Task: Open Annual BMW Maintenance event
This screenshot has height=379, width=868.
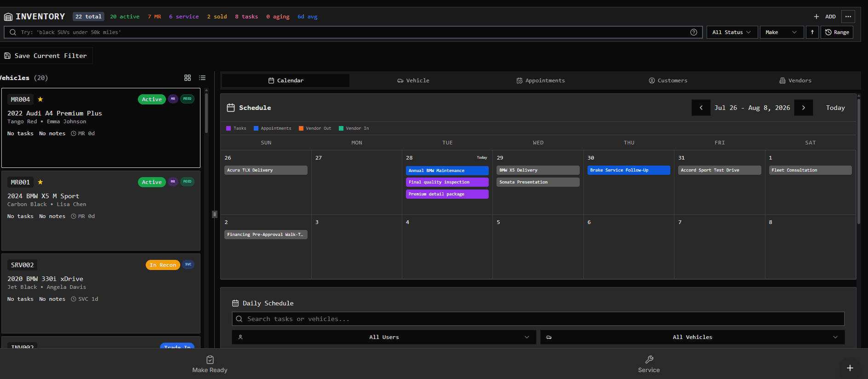Action: pyautogui.click(x=447, y=171)
